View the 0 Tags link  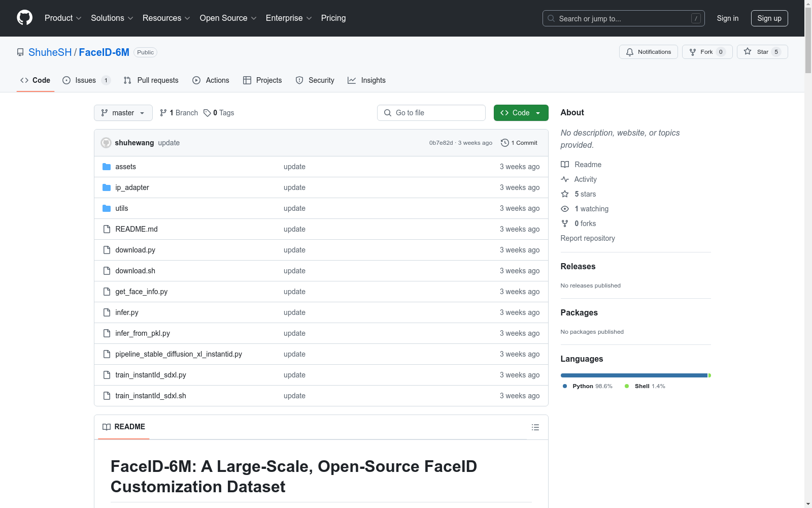coord(219,113)
